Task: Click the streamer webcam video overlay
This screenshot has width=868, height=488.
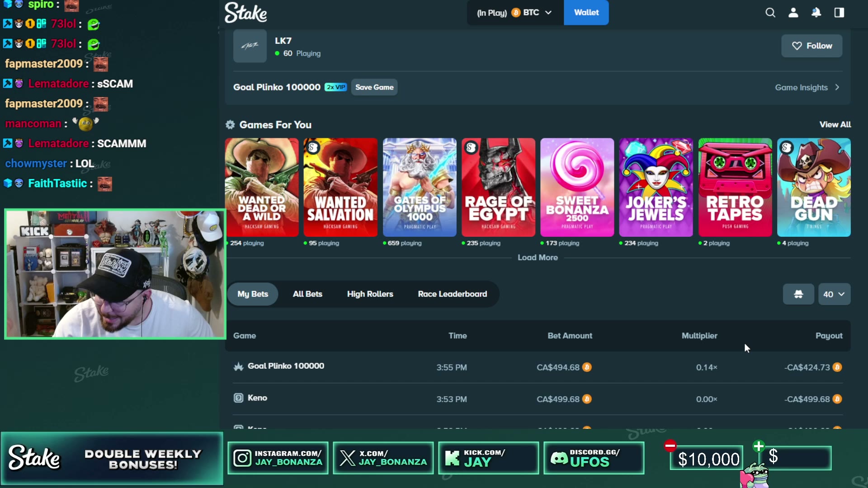Action: pyautogui.click(x=115, y=274)
